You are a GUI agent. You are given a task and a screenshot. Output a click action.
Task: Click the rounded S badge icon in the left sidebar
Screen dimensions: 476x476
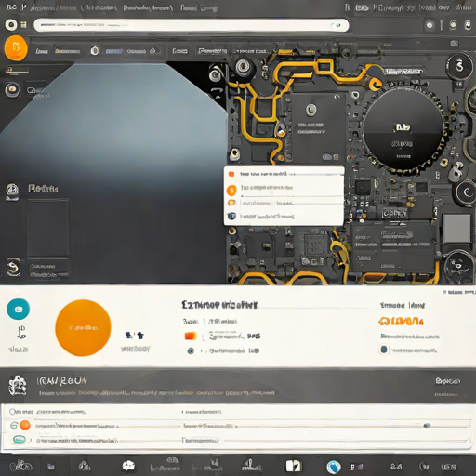tap(13, 267)
